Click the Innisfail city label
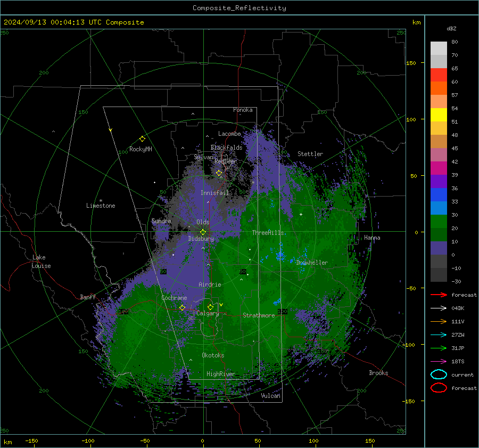The image size is (479, 448). [214, 193]
